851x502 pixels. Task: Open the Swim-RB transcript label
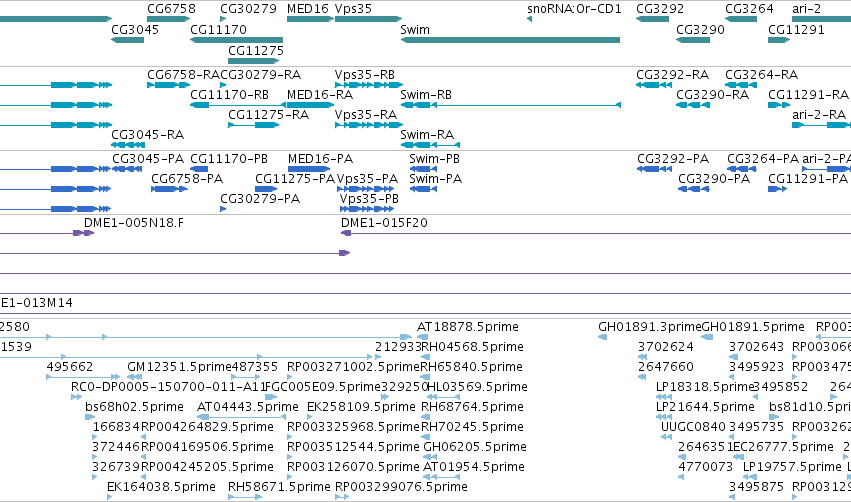(426, 94)
